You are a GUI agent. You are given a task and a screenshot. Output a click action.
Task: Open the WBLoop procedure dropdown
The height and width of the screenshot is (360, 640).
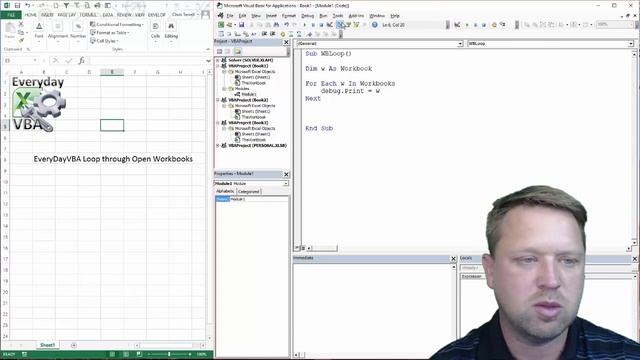tap(631, 44)
